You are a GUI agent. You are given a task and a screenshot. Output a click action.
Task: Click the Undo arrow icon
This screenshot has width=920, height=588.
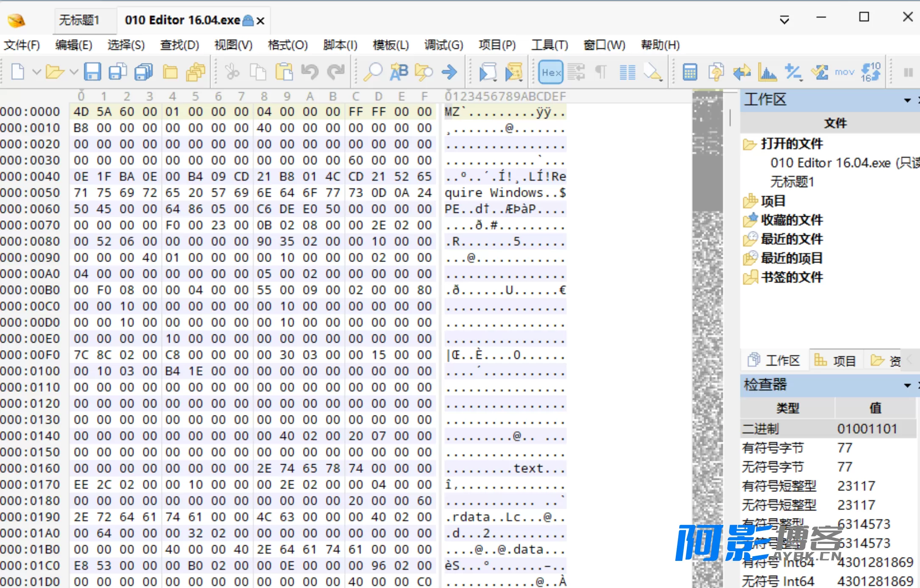click(x=310, y=72)
